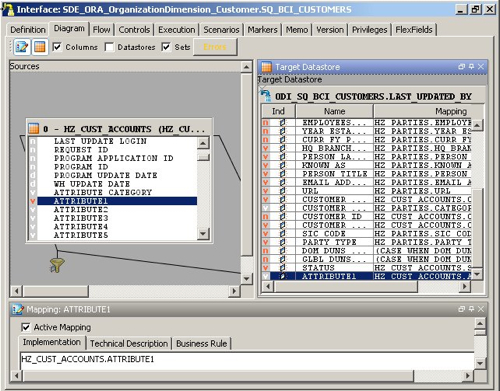Click the HZ_CUST_ACCOUNTS table icon
This screenshot has height=391, width=500.
(34, 128)
